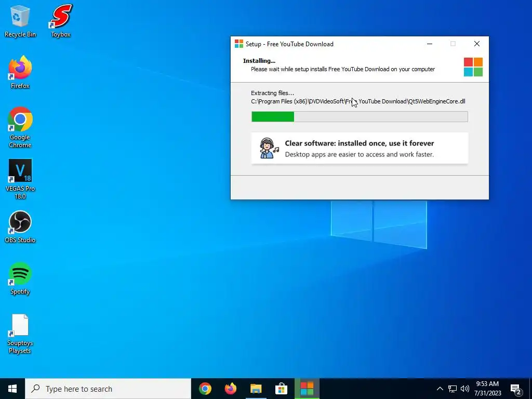Open the Recycle Bin desktop icon
The width and height of the screenshot is (532, 399).
[20, 21]
